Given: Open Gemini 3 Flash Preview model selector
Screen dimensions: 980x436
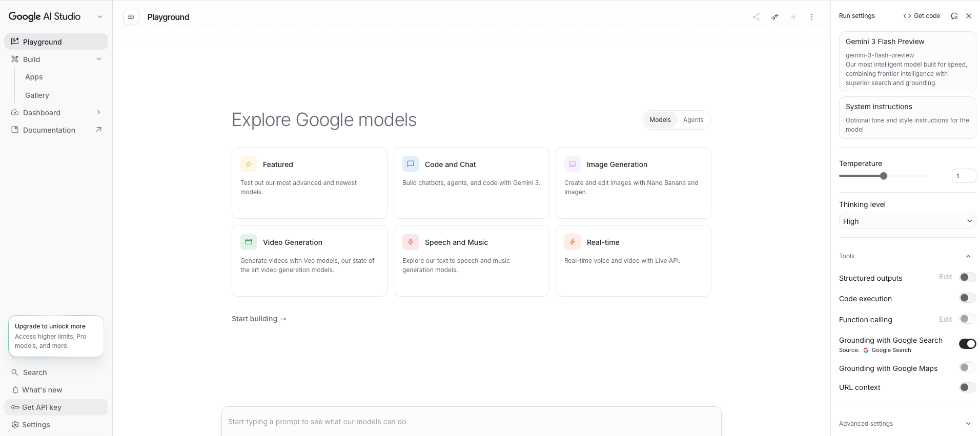Looking at the screenshot, I should point(907,61).
